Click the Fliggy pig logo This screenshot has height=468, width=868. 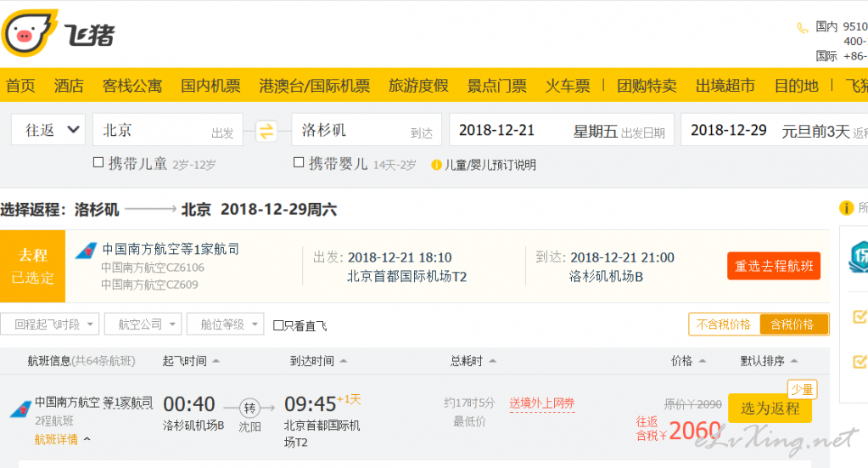29,33
